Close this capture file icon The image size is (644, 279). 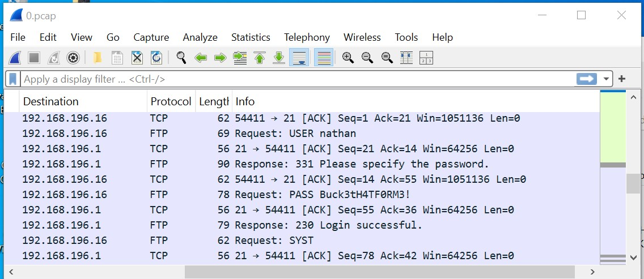point(137,58)
